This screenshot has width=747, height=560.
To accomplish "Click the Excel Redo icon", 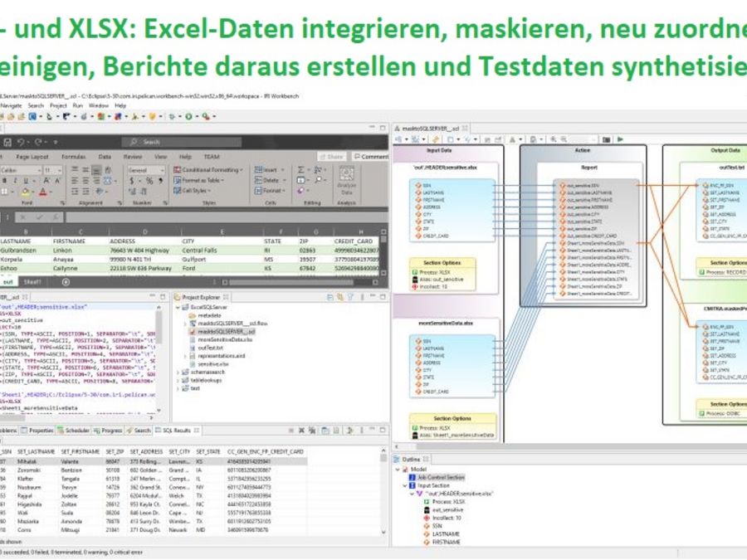I will [x=38, y=142].
